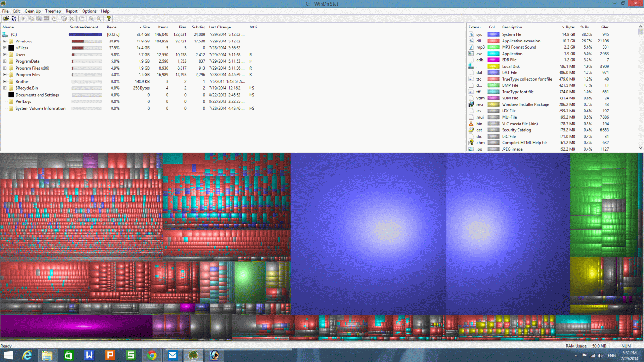Sort by the Subdirs column header
Image resolution: width=644 pixels, height=362 pixels.
click(198, 27)
